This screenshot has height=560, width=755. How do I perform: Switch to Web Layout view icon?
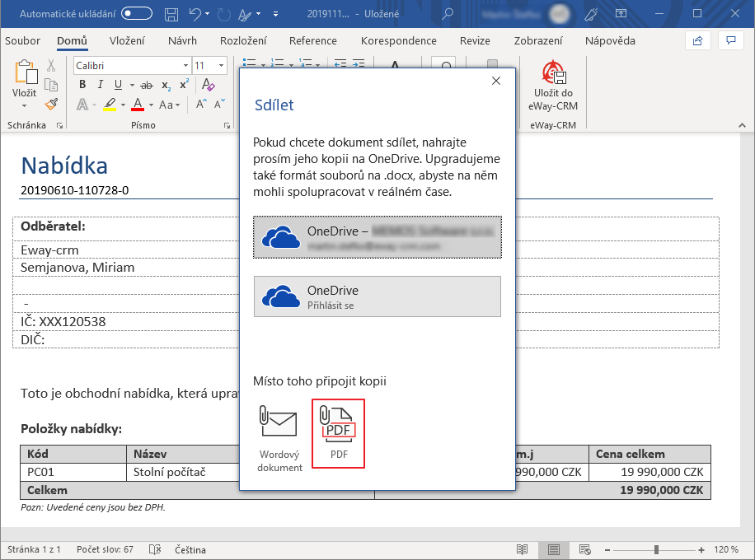point(585,549)
